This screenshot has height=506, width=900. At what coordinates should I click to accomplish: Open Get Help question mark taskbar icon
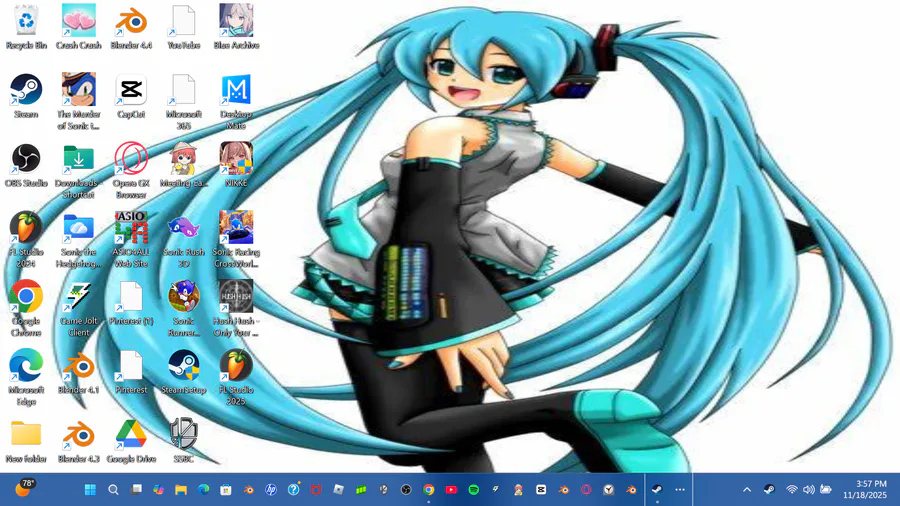coord(294,489)
